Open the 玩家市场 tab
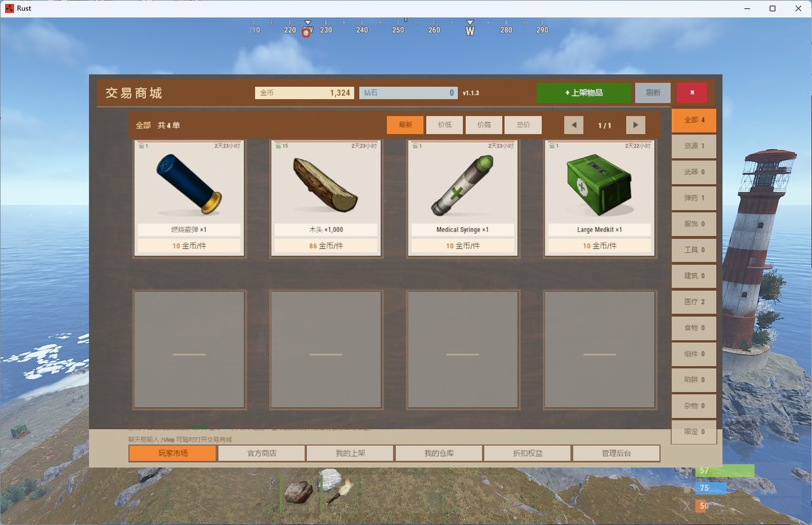The width and height of the screenshot is (812, 525). click(173, 453)
